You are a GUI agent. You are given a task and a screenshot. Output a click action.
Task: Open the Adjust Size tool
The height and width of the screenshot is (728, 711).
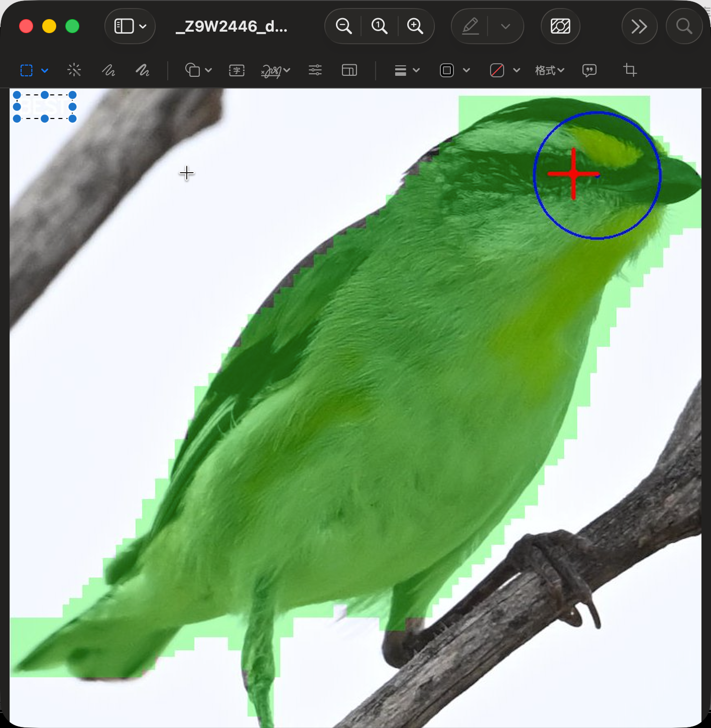349,70
